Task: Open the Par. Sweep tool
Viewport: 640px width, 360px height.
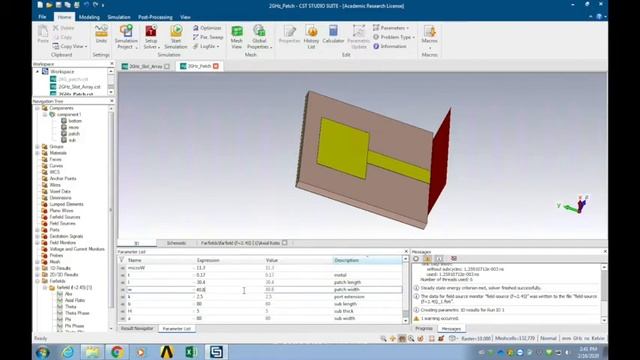Action: click(208, 37)
